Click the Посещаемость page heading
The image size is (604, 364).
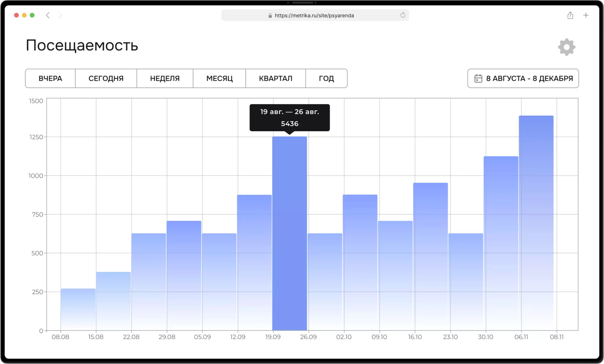coord(82,46)
